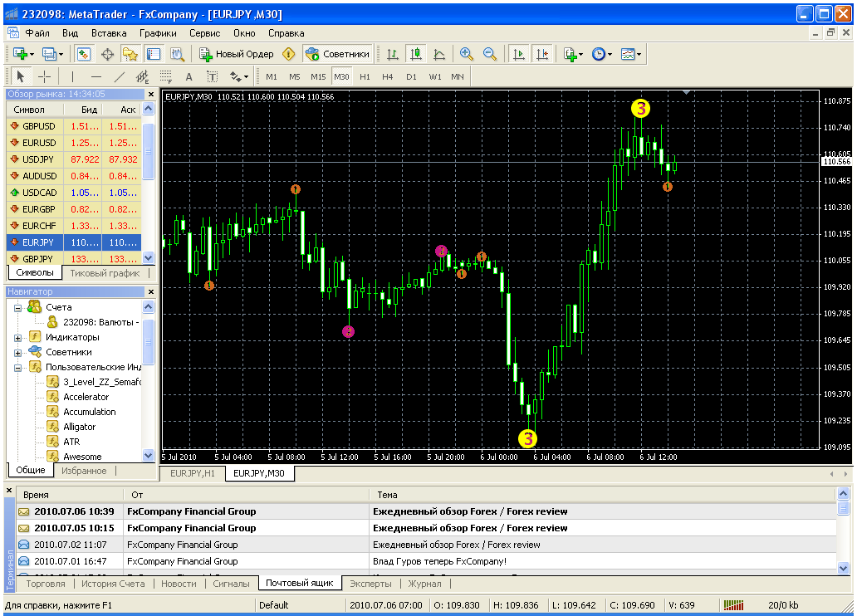Image resolution: width=857 pixels, height=616 pixels.
Task: Click the connection status bars indicator
Action: [x=733, y=605]
